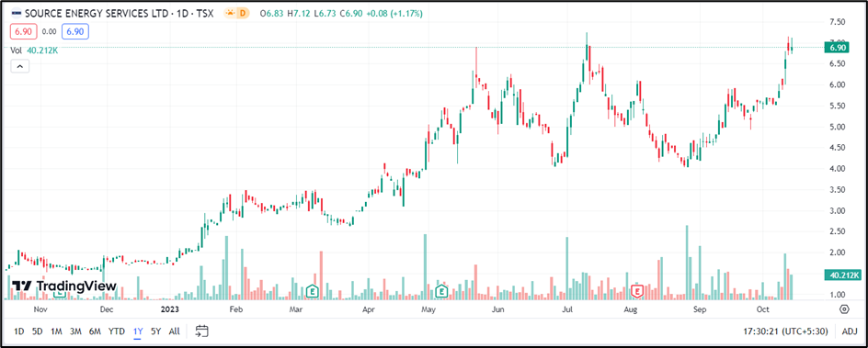Image resolution: width=868 pixels, height=348 pixels.
Task: Click the March earnings E marker
Action: click(x=313, y=290)
